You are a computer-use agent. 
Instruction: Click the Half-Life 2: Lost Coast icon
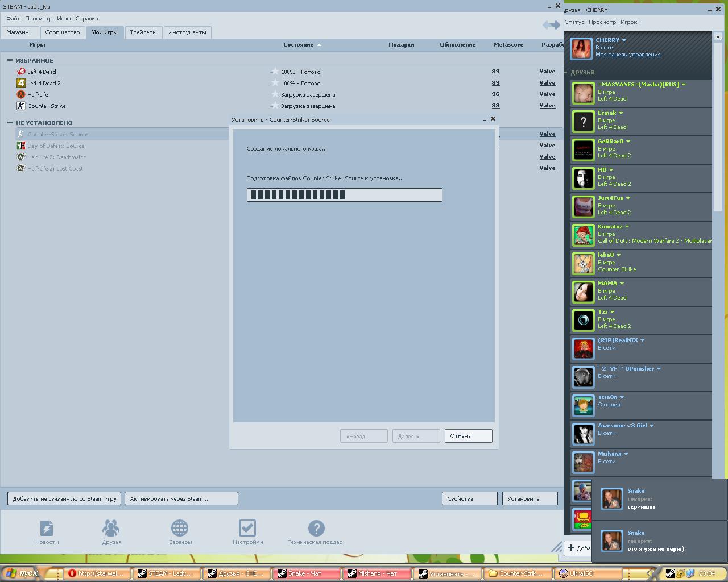point(21,168)
